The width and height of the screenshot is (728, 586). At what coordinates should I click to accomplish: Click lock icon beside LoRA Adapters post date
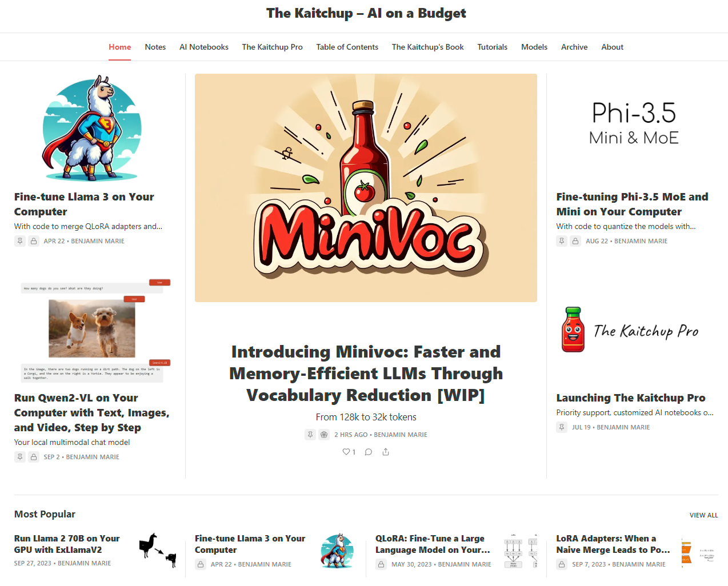[562, 564]
